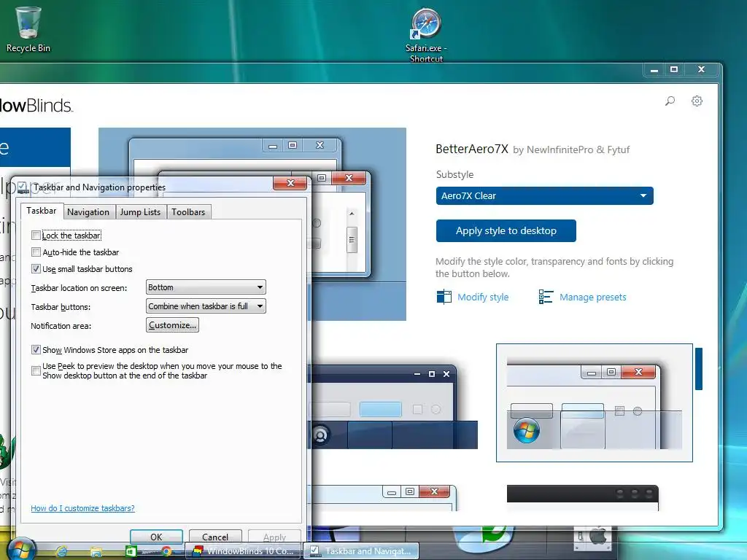Select the Taskbar tab

[x=41, y=211]
